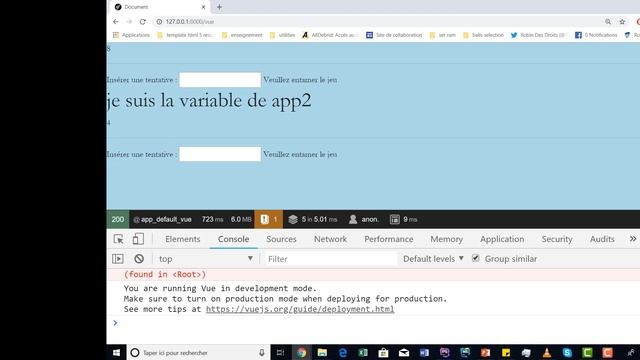The image size is (640, 360).
Task: Go back using the browser back arrow
Action: [116, 22]
